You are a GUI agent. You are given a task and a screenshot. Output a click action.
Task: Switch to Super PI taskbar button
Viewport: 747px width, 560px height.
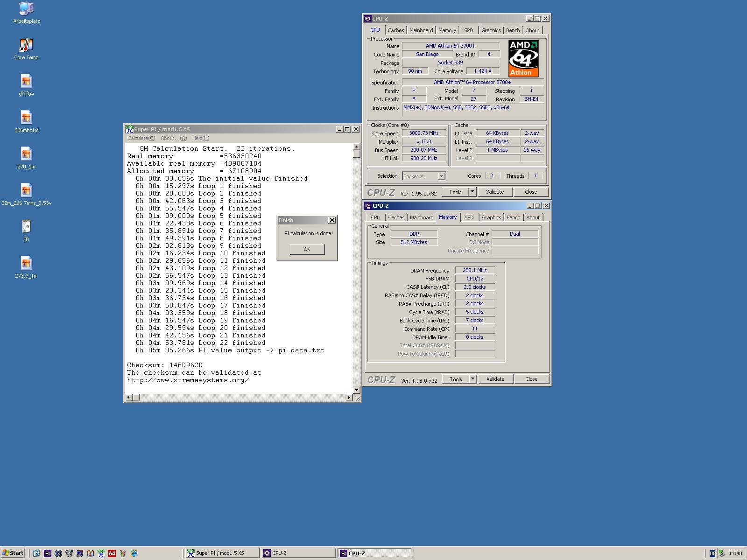click(x=222, y=553)
